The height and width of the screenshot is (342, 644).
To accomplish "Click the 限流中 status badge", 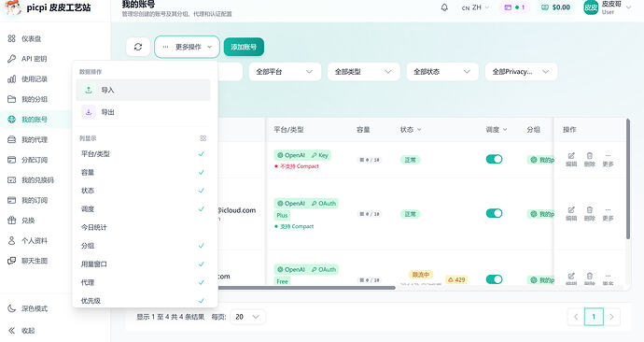I will pyautogui.click(x=421, y=275).
